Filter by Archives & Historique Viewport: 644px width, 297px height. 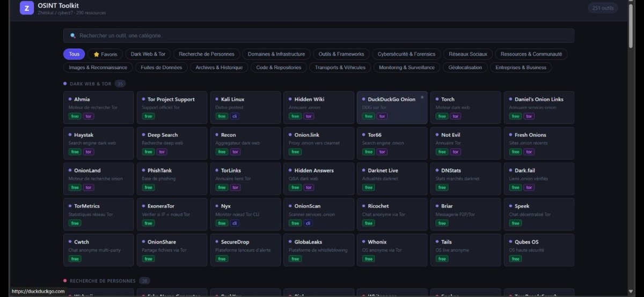pyautogui.click(x=219, y=68)
